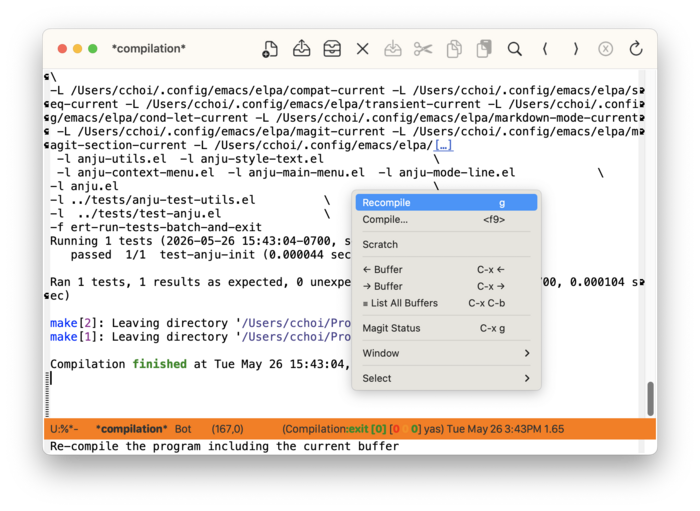Click the echo area message 'Re-compile the program'
This screenshot has height=511, width=700.
coord(224,446)
